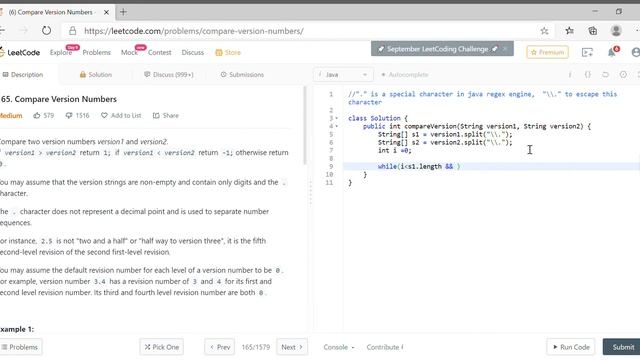Add problem to list via heart icon

(121, 116)
